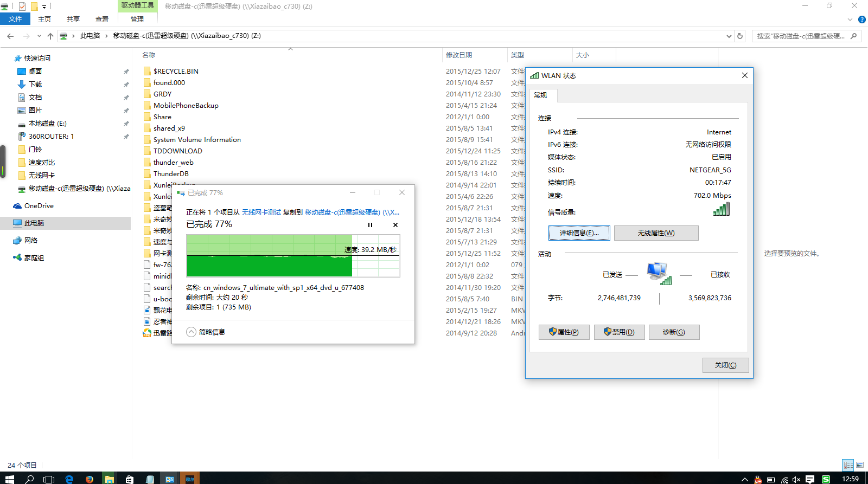This screenshot has height=484, width=868.
Task: Go back using navigation arrow
Action: pyautogui.click(x=10, y=36)
